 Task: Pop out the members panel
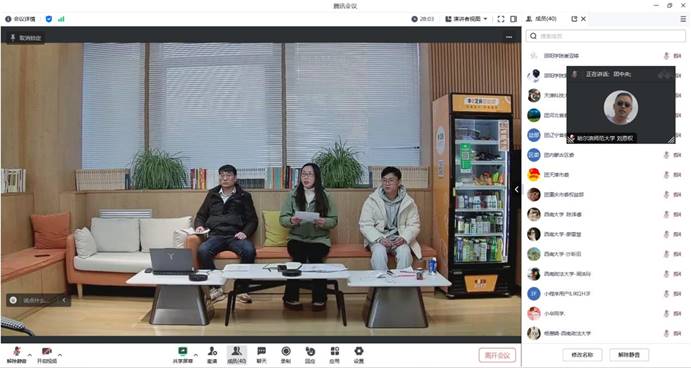[574, 19]
